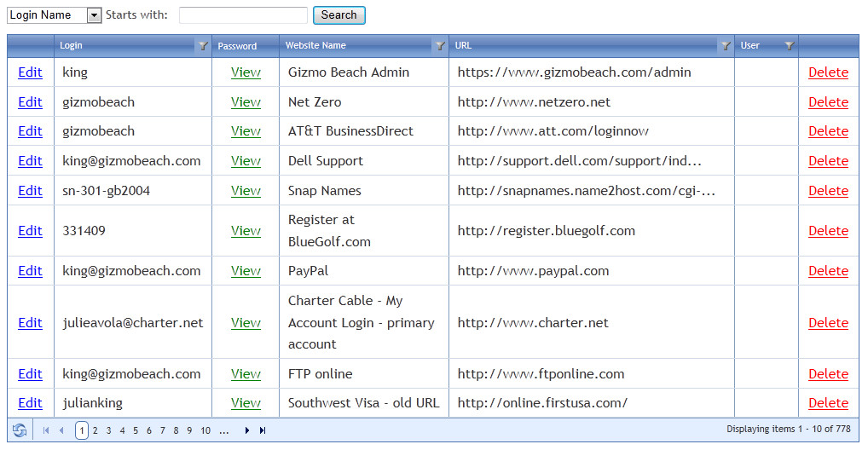868x450 pixels.
Task: Go to page 9
Action: click(x=189, y=430)
